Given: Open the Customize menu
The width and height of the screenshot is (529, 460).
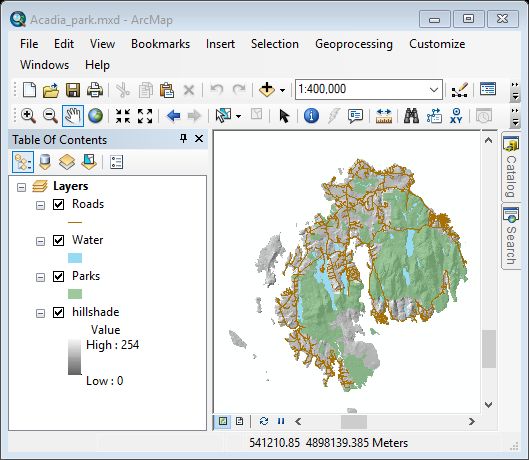Looking at the screenshot, I should [x=437, y=44].
